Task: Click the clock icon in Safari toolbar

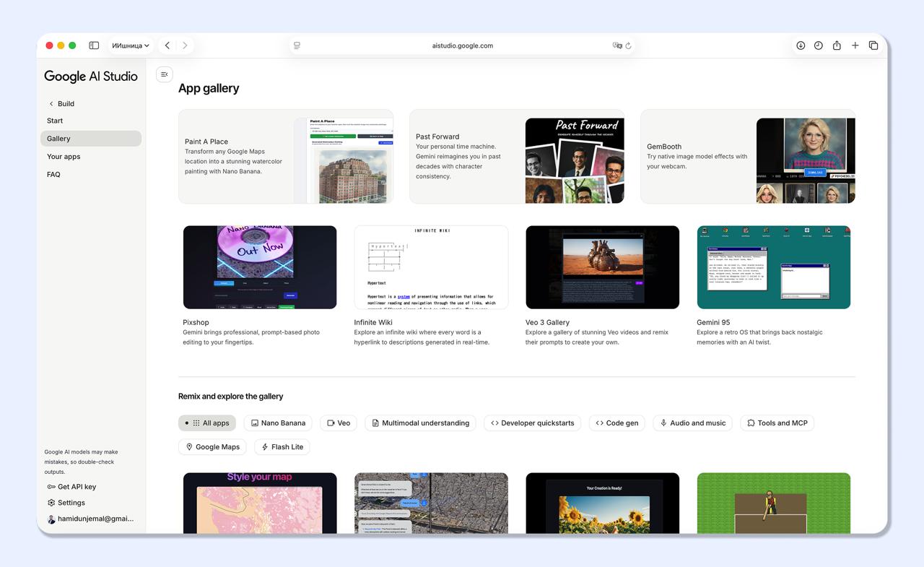Action: tap(819, 46)
